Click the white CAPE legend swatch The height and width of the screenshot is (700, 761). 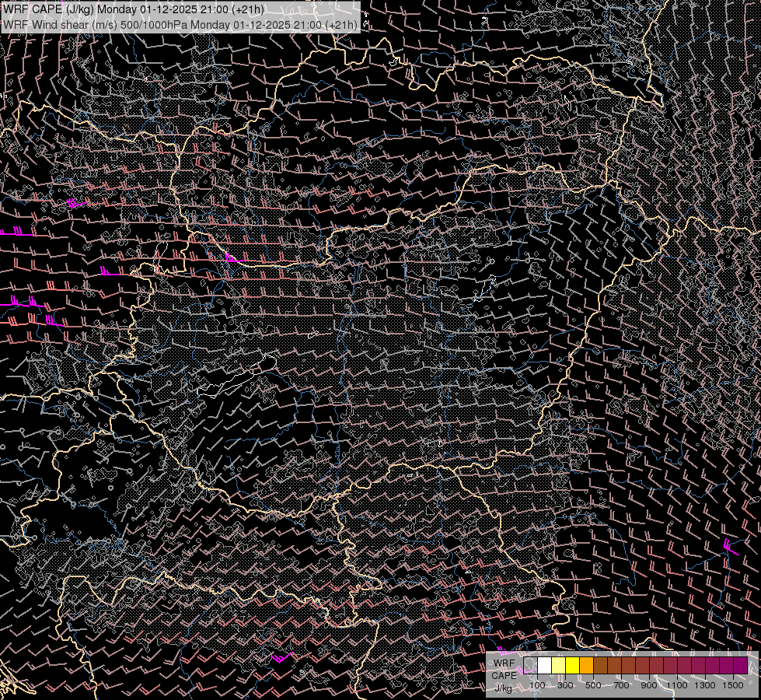[545, 665]
